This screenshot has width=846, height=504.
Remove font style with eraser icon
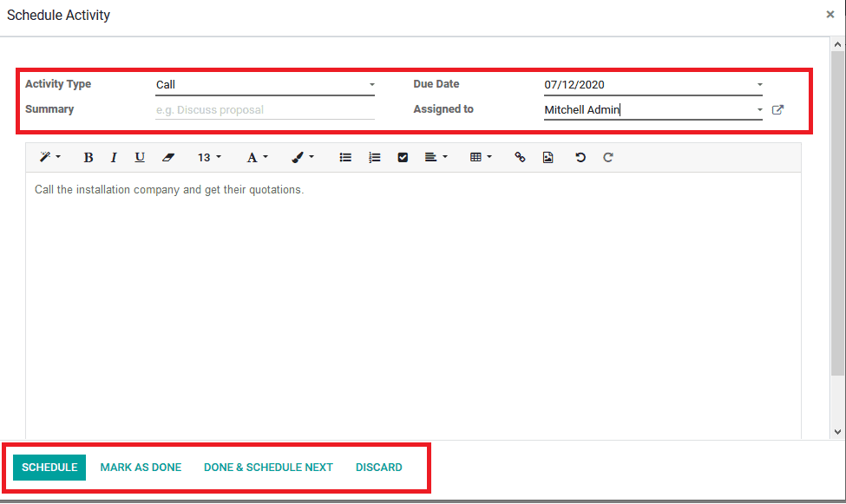click(x=168, y=157)
